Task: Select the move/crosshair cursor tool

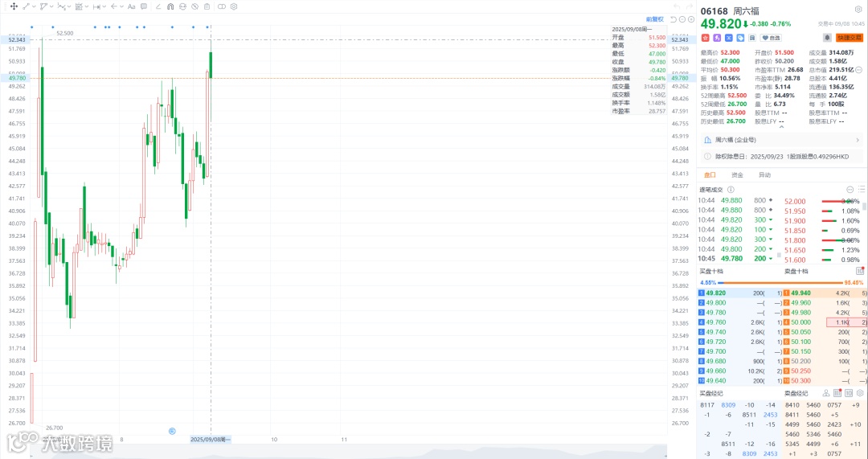Action: coord(14,6)
